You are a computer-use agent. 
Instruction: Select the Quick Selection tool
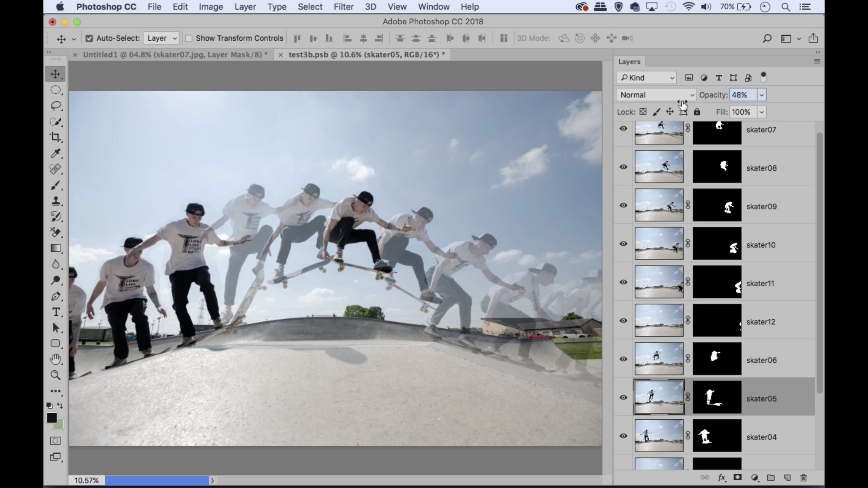tap(55, 122)
